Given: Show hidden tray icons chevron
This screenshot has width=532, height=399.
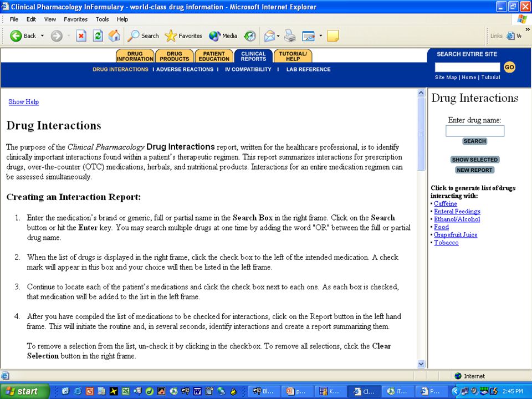Looking at the screenshot, I should [x=456, y=391].
